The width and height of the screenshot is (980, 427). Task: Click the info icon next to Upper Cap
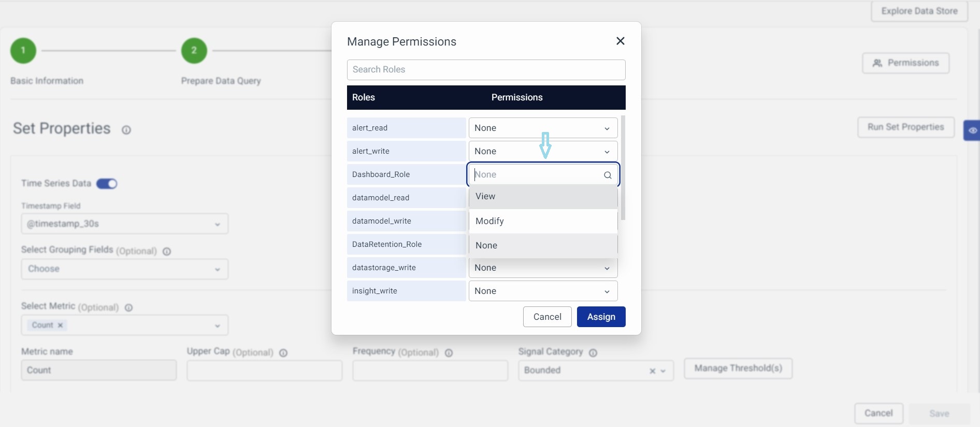(283, 353)
